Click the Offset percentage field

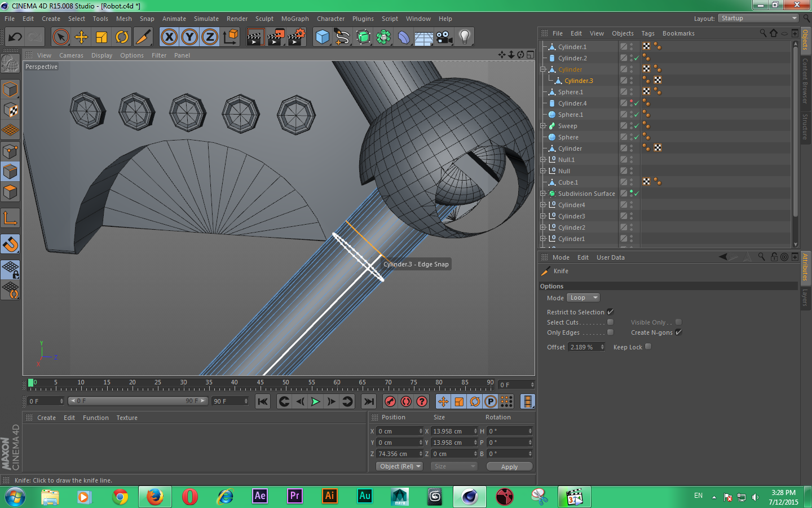[586, 347]
